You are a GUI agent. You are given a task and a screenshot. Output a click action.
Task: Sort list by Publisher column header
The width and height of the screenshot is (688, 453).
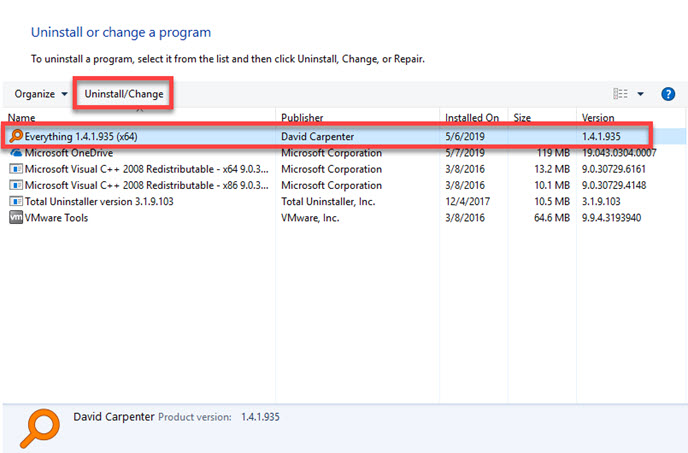pos(302,118)
